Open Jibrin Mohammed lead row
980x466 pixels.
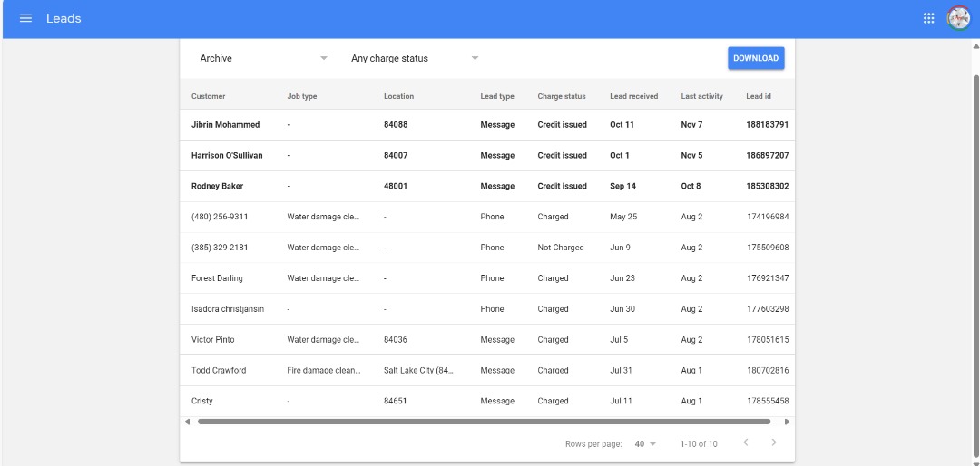(225, 125)
